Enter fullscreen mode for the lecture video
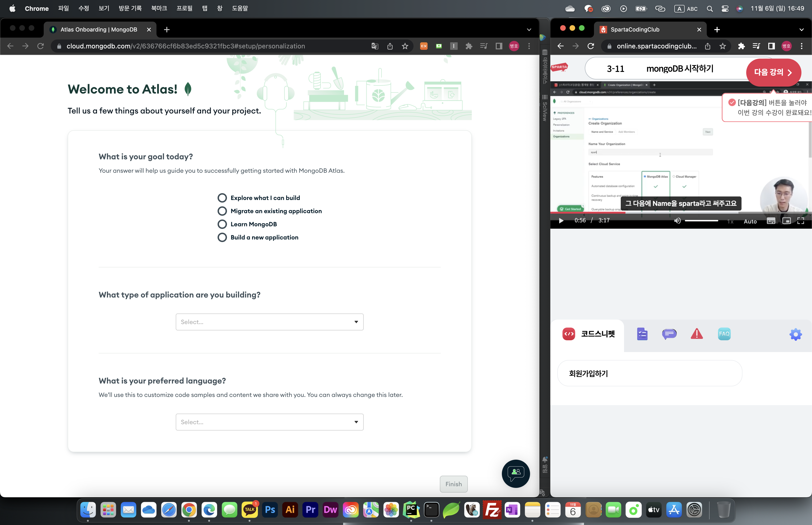 (x=801, y=221)
